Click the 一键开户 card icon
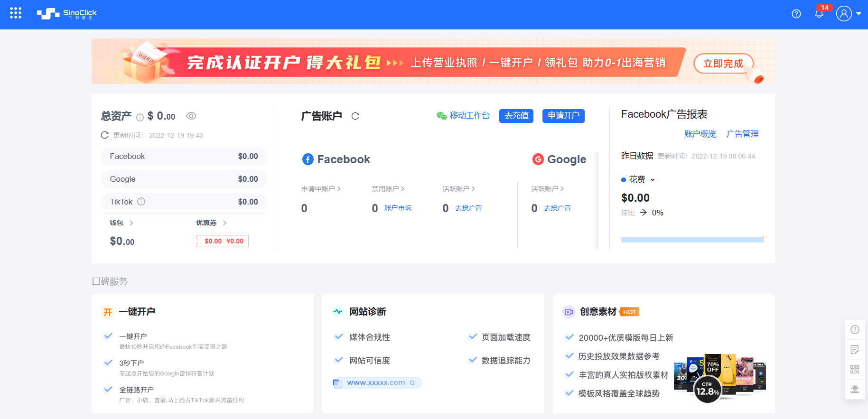The height and width of the screenshot is (419, 868). [x=108, y=312]
